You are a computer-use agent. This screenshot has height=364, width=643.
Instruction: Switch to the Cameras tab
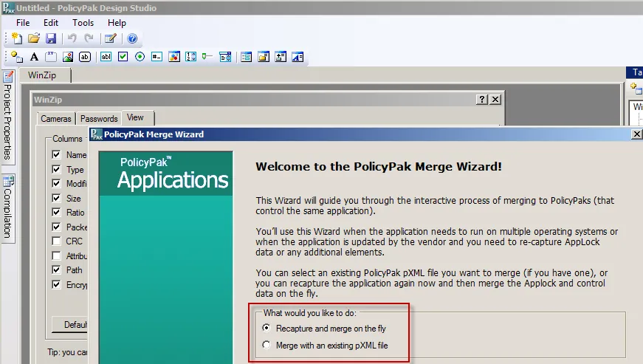(56, 118)
